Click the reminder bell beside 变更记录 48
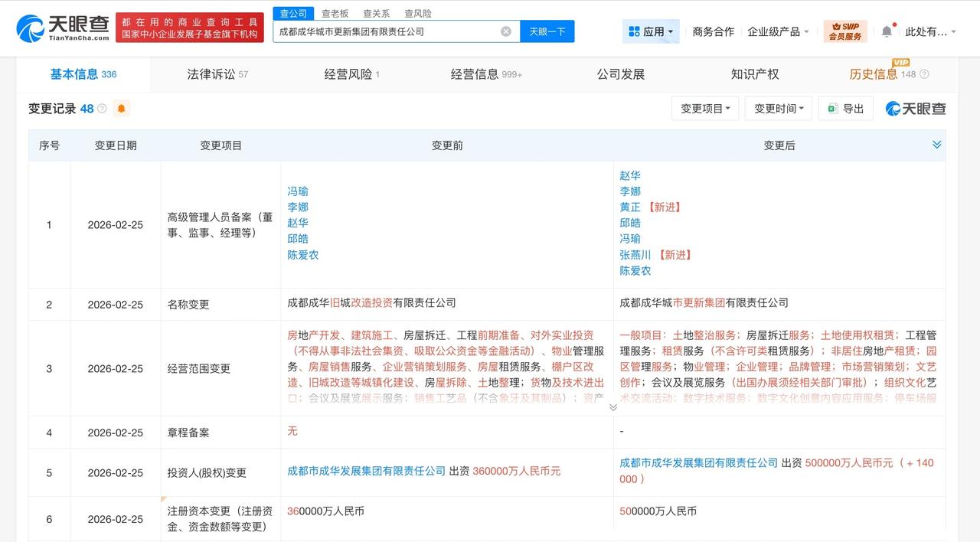The image size is (980, 542). click(120, 108)
